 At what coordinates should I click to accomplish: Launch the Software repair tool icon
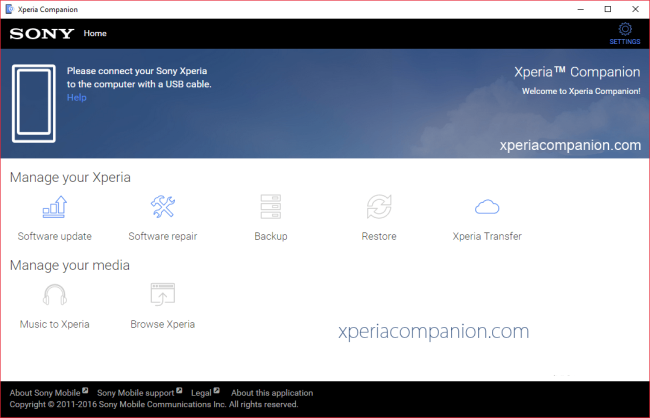pyautogui.click(x=162, y=207)
